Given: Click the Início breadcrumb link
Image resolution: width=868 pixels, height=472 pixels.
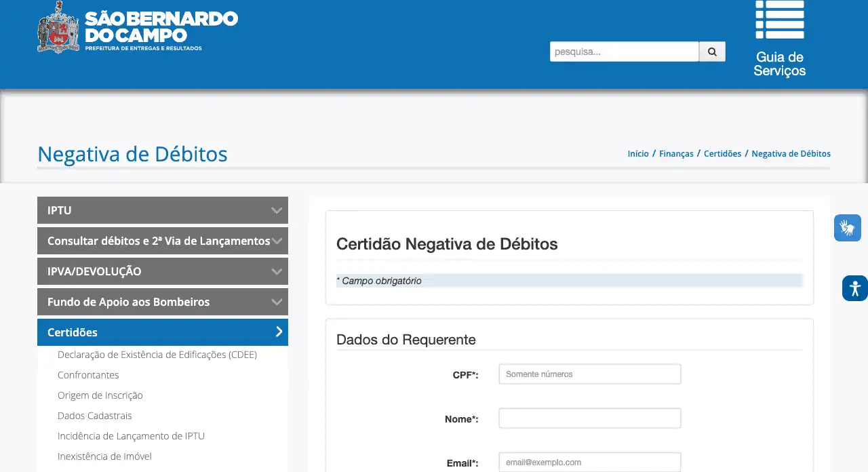Looking at the screenshot, I should point(638,154).
